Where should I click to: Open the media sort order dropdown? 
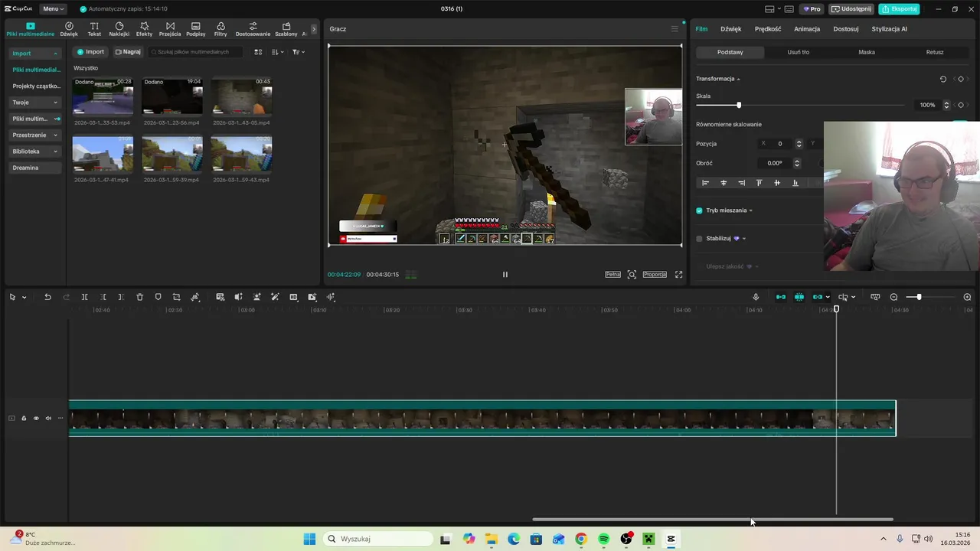278,52
